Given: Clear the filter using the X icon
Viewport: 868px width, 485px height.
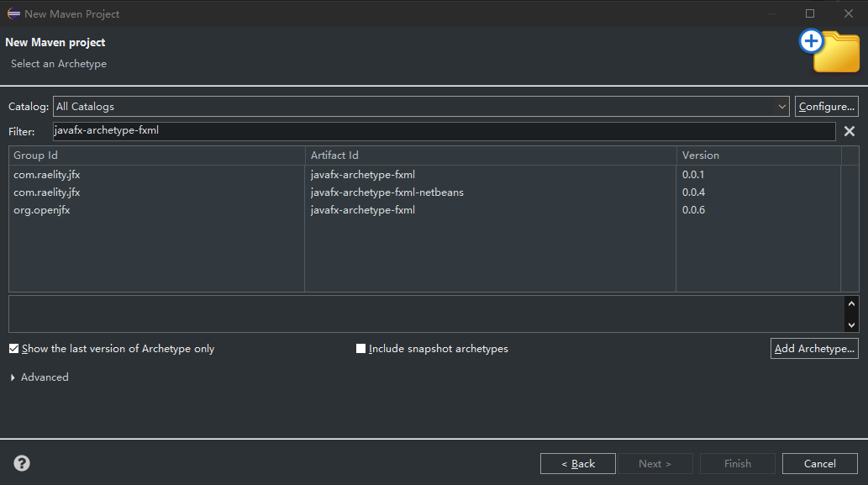Looking at the screenshot, I should pyautogui.click(x=849, y=131).
